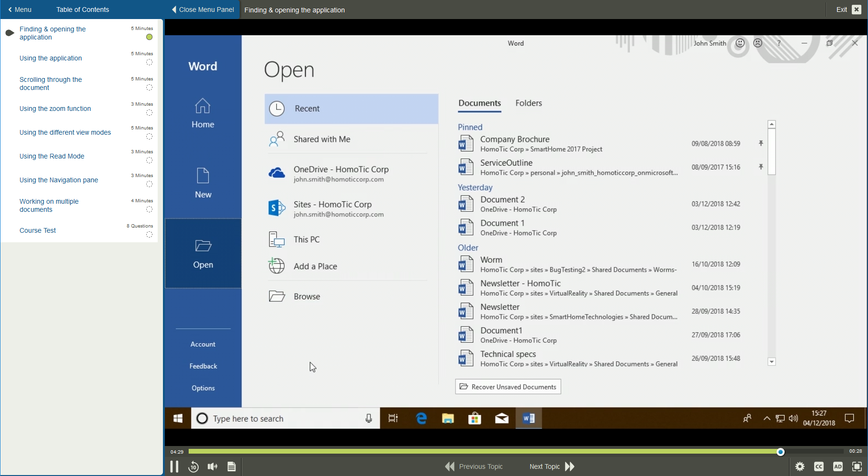Open the player settings gear

[800, 466]
